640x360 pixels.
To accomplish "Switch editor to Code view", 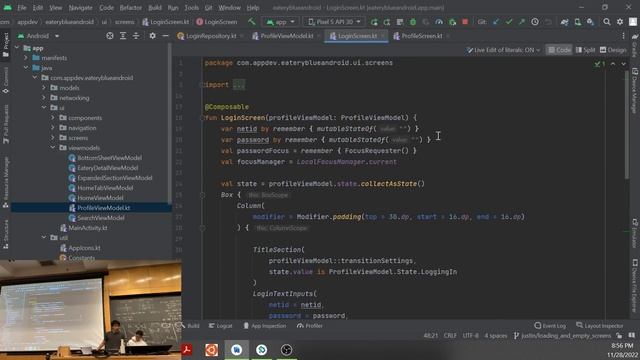I will pos(559,50).
